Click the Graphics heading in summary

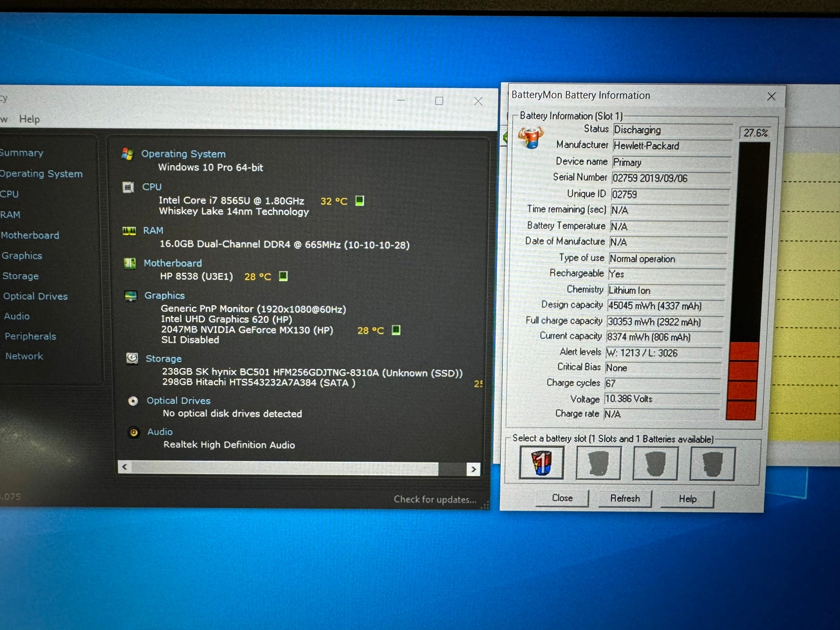click(x=164, y=295)
